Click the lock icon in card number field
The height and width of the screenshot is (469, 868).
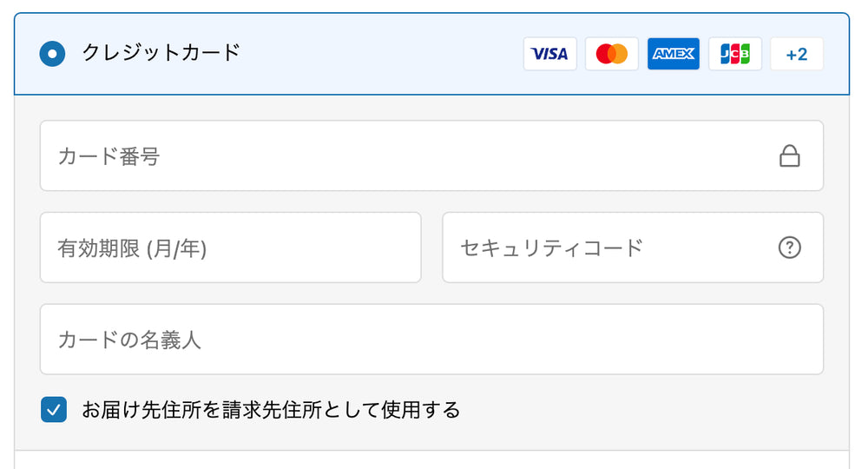pyautogui.click(x=789, y=156)
